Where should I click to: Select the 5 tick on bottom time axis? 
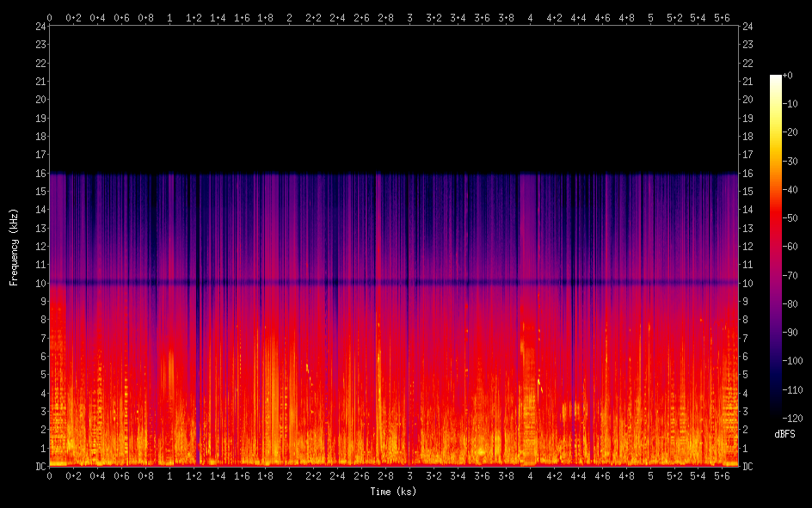pos(650,475)
